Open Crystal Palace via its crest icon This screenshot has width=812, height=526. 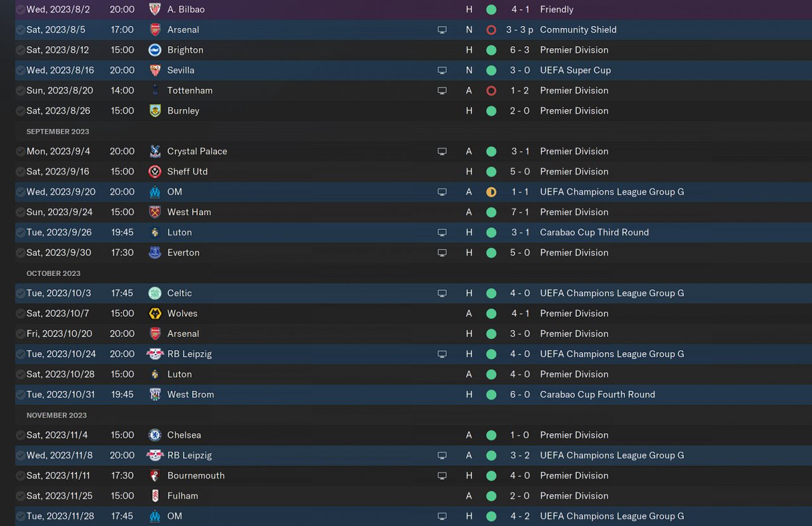click(x=155, y=152)
